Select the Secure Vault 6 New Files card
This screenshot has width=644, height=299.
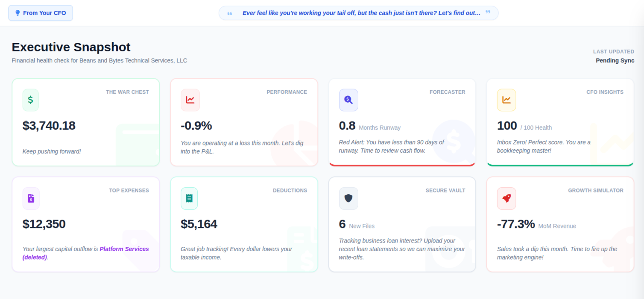click(402, 224)
